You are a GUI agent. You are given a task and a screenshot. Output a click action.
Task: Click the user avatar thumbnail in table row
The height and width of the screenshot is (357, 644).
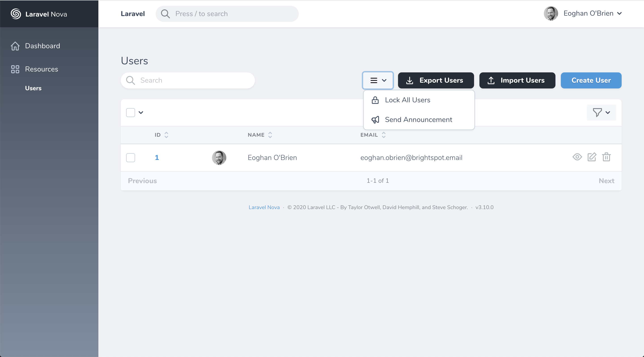tap(219, 158)
